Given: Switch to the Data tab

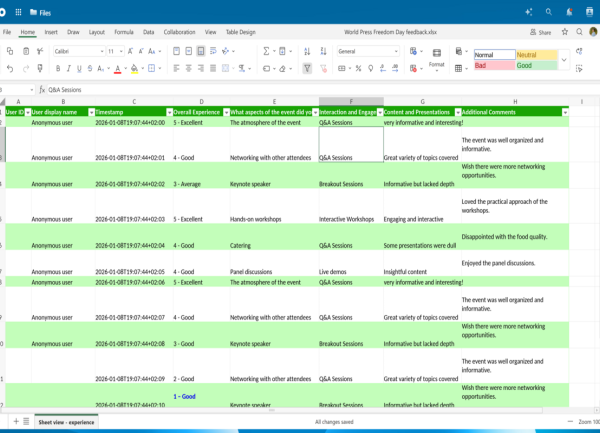Looking at the screenshot, I should coord(148,32).
